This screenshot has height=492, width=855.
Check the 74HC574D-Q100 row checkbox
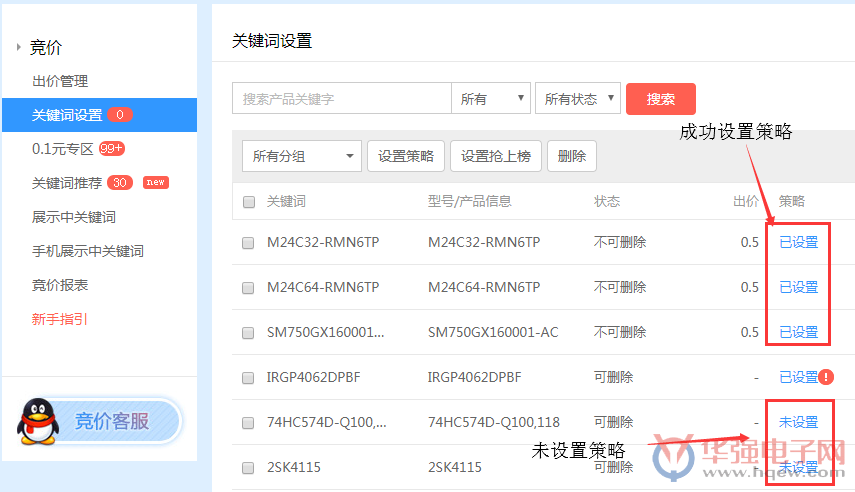tap(248, 423)
